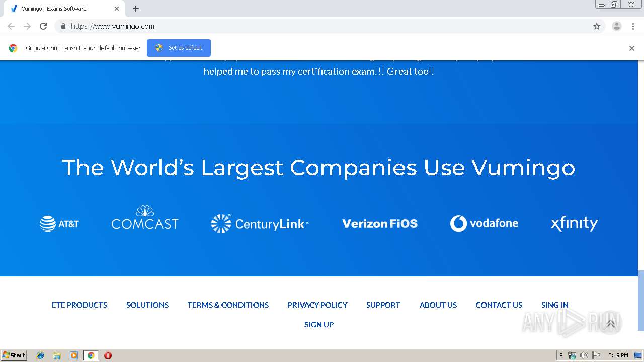The height and width of the screenshot is (362, 644).
Task: Close the Vumingo - Exams Software tab
Action: (117, 9)
